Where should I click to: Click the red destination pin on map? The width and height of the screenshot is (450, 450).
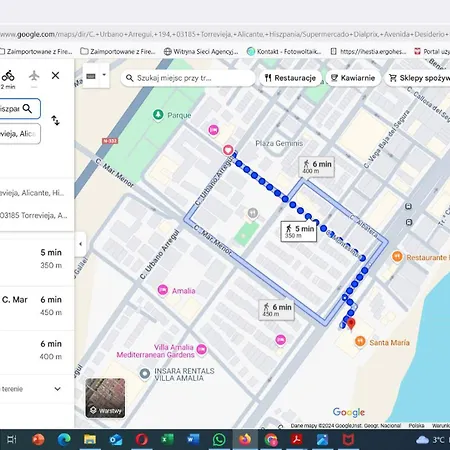(351, 324)
